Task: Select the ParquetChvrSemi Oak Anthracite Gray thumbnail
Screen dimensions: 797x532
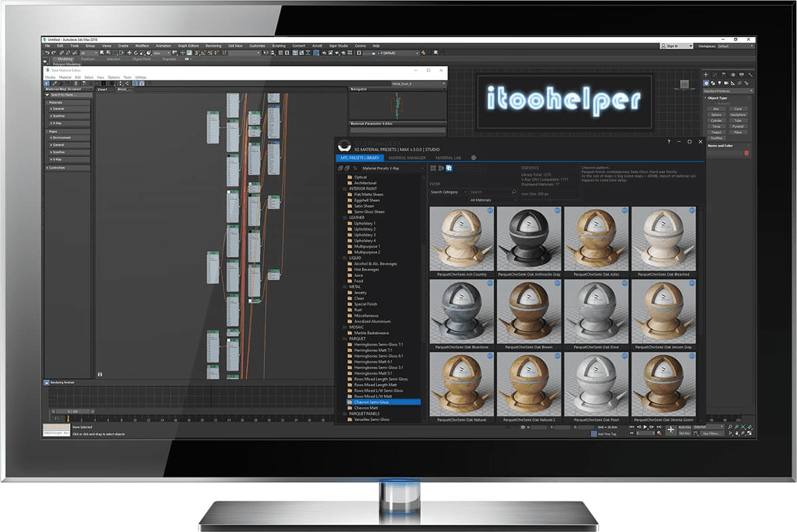Action: tap(529, 238)
